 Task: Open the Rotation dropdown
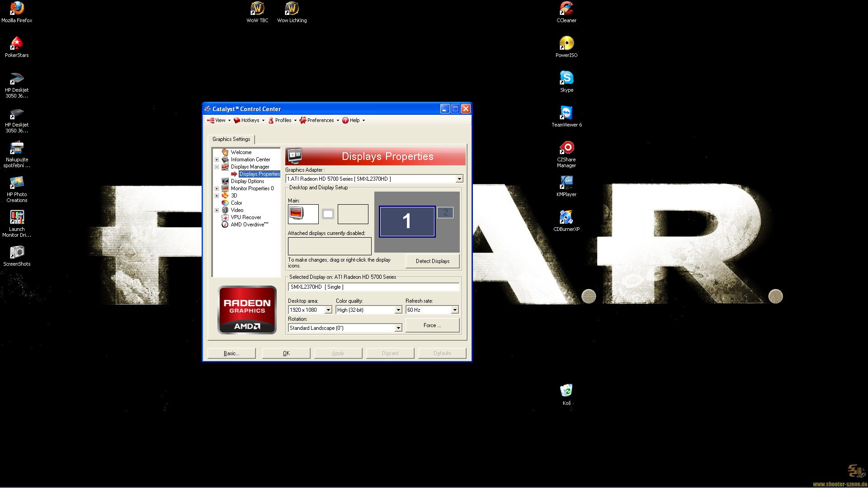coord(398,328)
